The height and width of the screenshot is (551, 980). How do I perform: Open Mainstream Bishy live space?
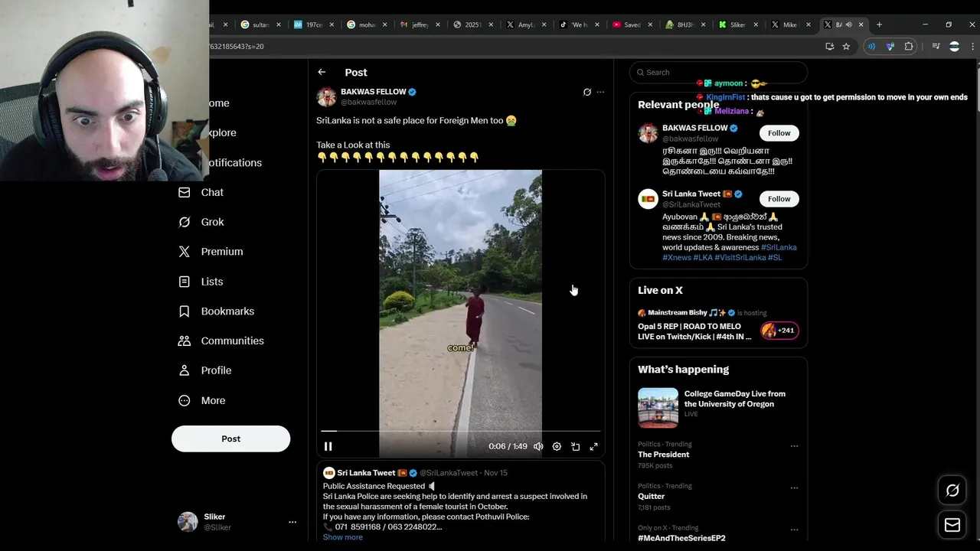pos(694,331)
